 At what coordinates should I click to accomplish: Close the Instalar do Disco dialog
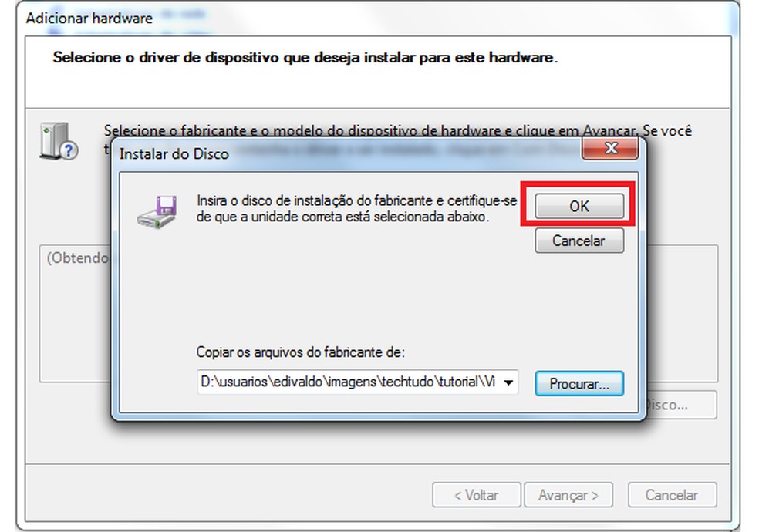point(610,149)
